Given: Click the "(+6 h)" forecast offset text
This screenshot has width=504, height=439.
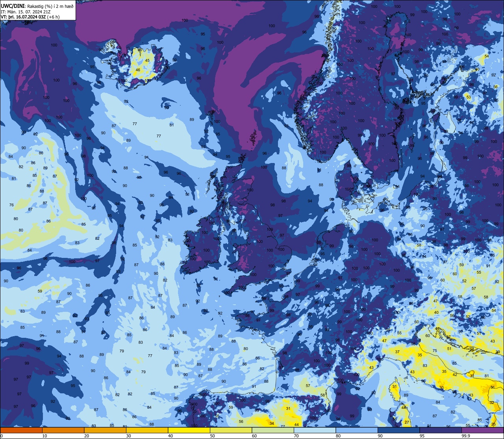Looking at the screenshot, I should pyautogui.click(x=54, y=17).
